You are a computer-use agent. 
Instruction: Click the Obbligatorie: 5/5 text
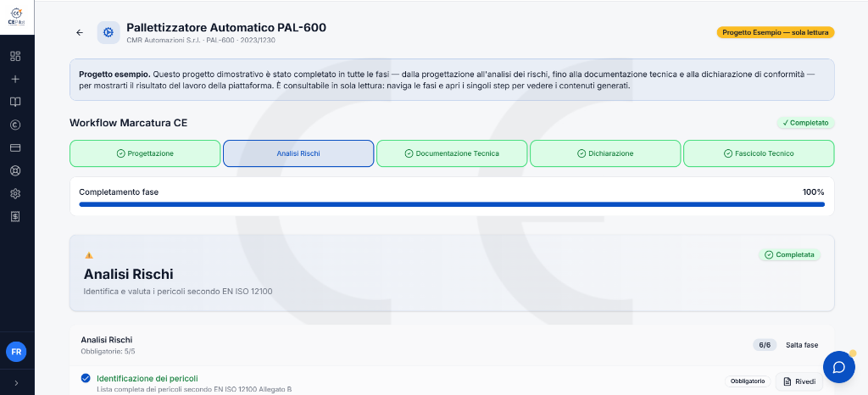(x=108, y=351)
